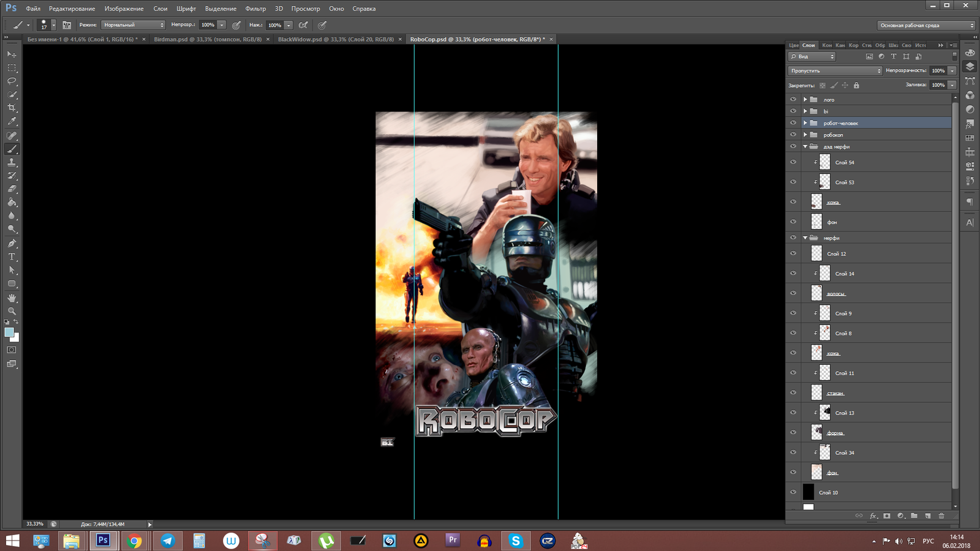This screenshot has height=551, width=980.
Task: Add a layer mask via icon
Action: pyautogui.click(x=887, y=515)
